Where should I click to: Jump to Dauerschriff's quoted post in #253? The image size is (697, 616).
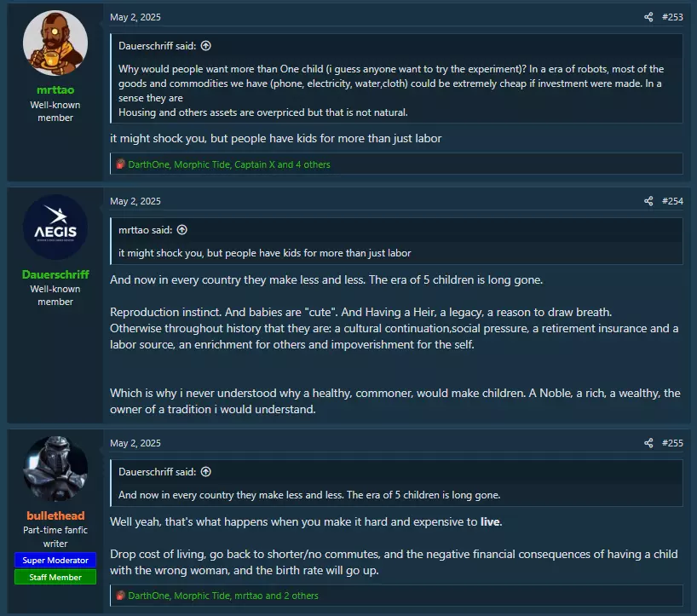pyautogui.click(x=206, y=46)
